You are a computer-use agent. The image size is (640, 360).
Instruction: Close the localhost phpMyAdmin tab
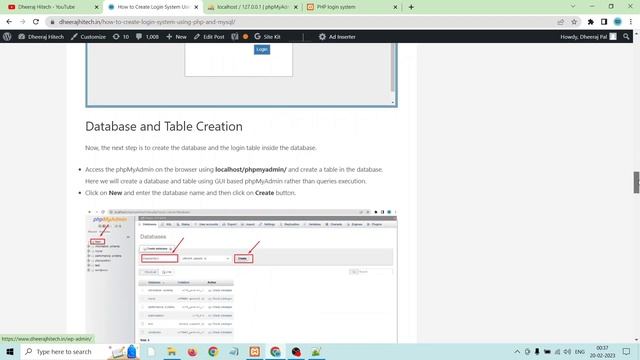tap(296, 7)
